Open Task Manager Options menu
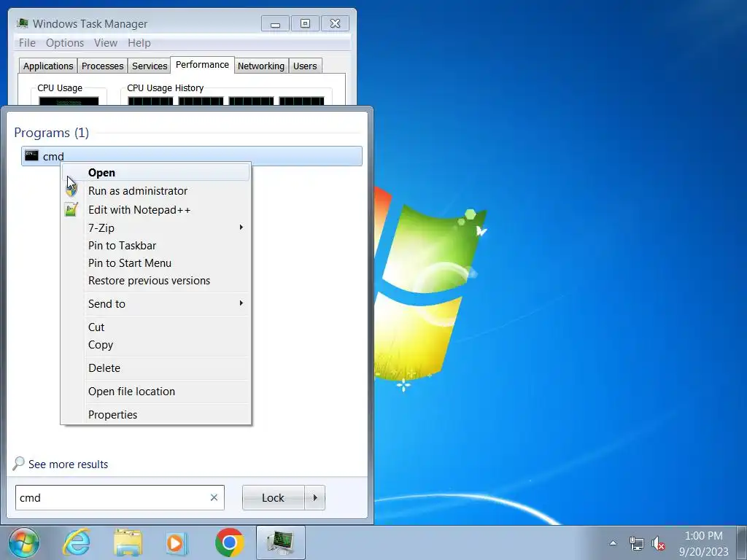This screenshot has width=747, height=560. [x=65, y=43]
